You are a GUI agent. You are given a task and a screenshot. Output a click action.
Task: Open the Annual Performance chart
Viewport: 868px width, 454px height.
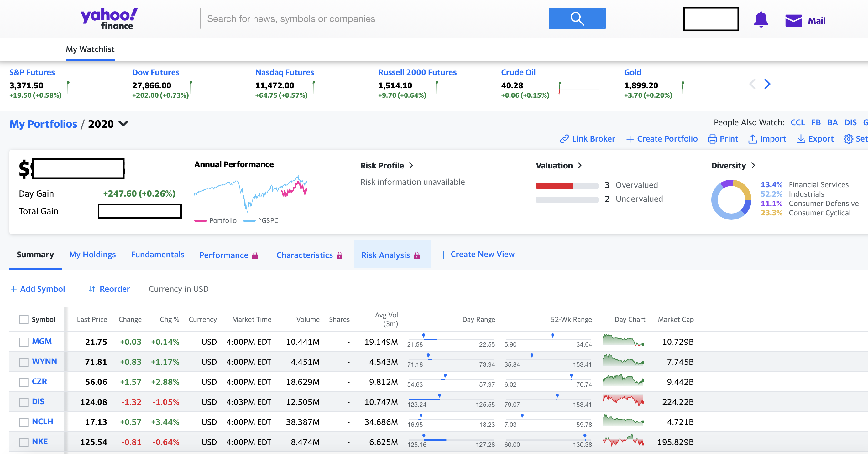[251, 194]
